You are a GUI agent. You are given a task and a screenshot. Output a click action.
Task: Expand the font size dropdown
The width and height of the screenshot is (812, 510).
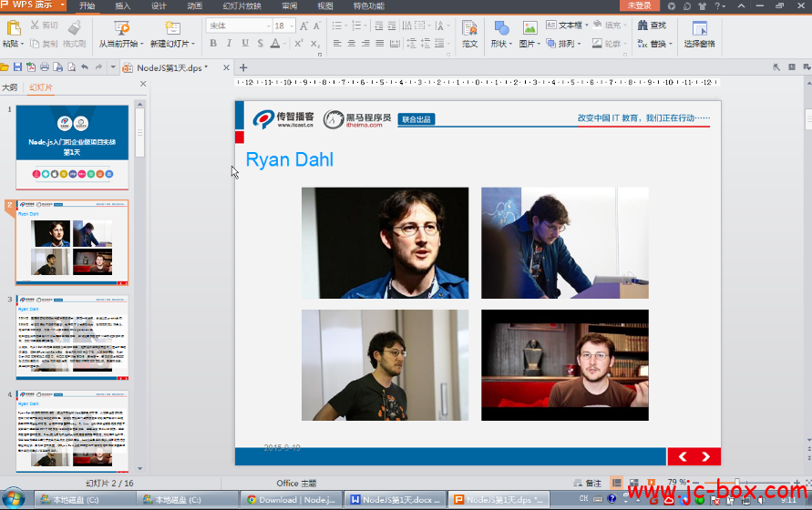click(x=292, y=25)
